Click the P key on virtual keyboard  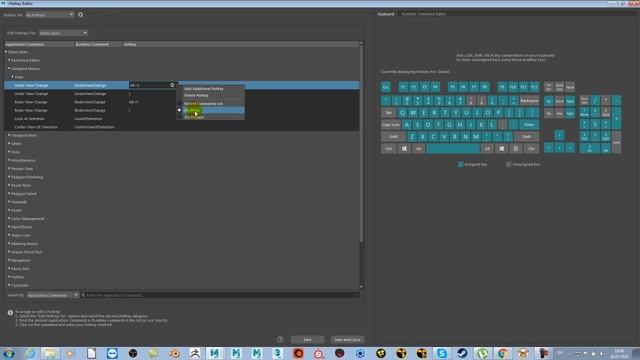tap(498, 113)
